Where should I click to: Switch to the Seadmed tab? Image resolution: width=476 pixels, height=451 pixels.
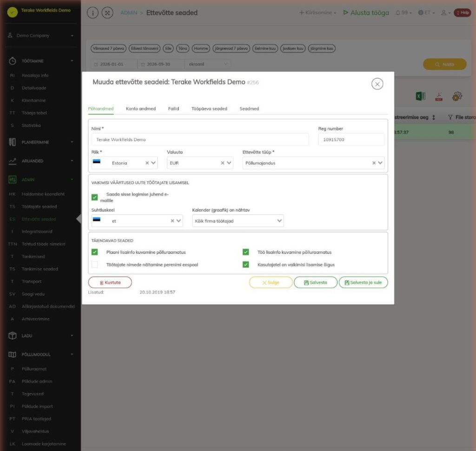249,109
